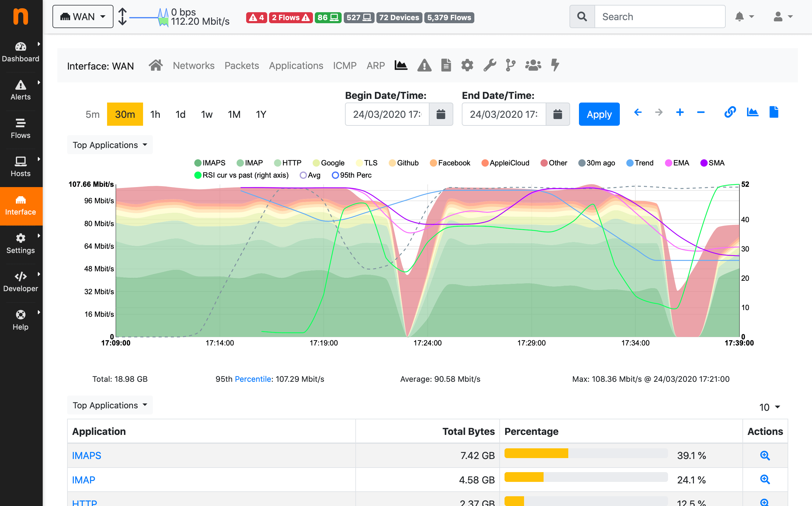This screenshot has width=812, height=506.
Task: Open the code branch icon
Action: pyautogui.click(x=510, y=65)
